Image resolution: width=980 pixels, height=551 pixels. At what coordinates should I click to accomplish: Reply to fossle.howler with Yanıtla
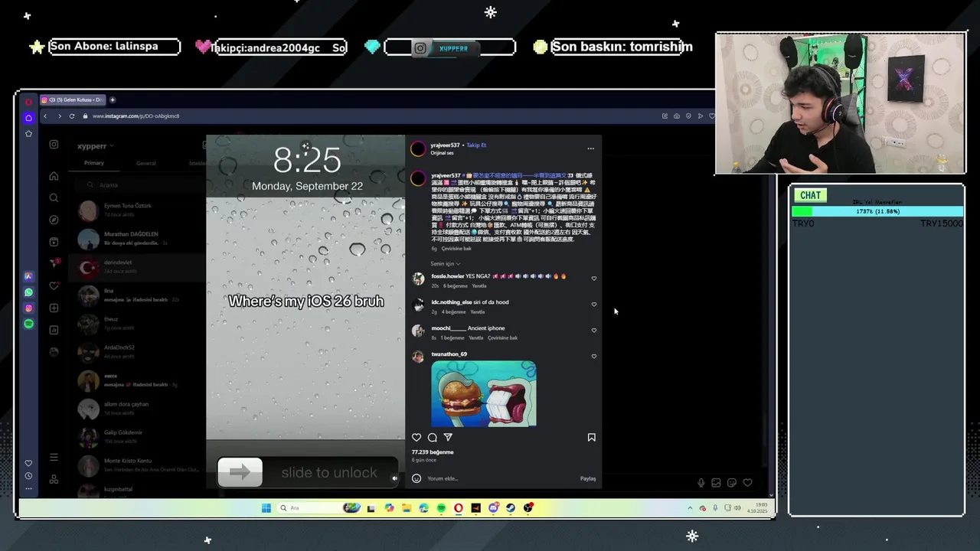[479, 286]
